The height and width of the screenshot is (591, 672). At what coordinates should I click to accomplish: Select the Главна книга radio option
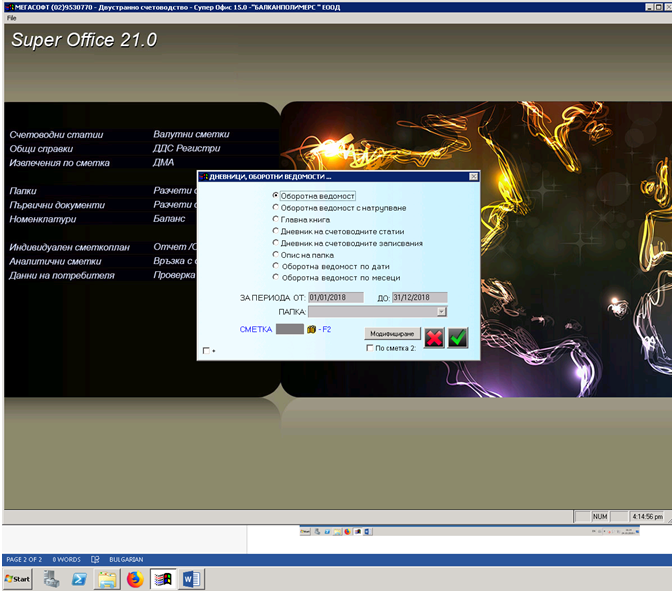click(276, 219)
